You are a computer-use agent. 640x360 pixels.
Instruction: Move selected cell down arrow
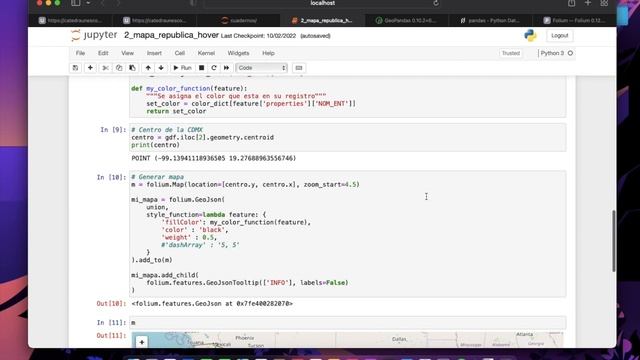[x=161, y=68]
